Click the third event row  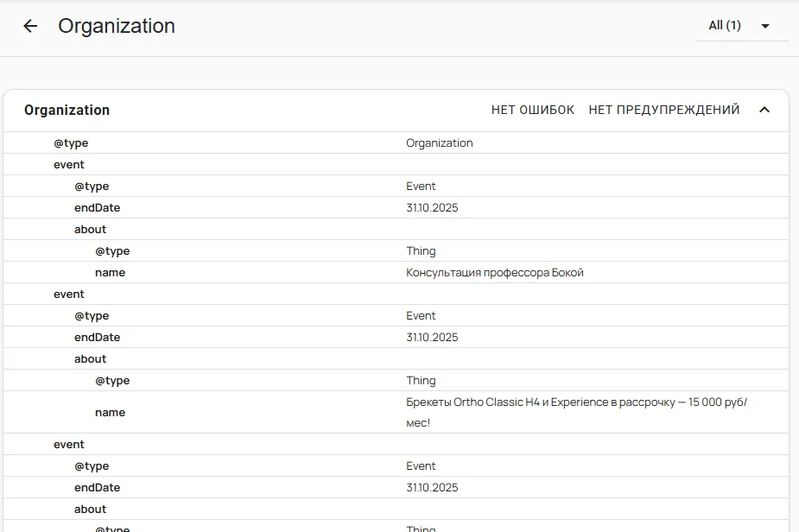coord(396,445)
